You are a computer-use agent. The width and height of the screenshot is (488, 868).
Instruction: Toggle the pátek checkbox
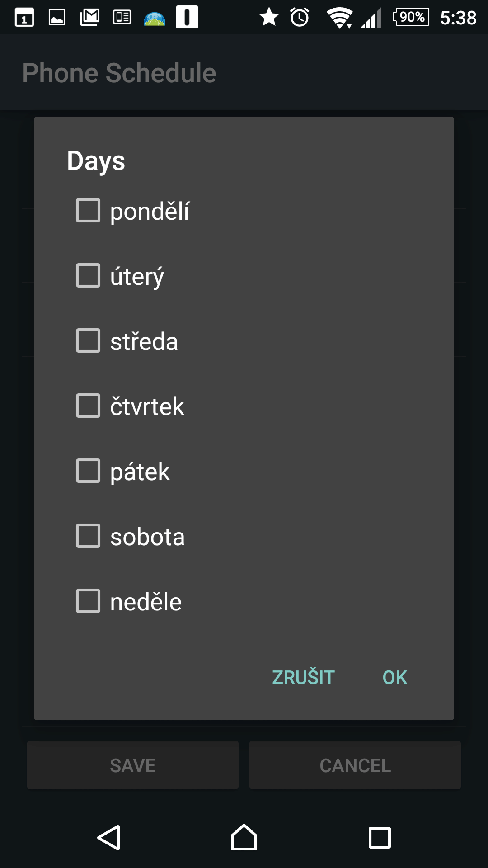[88, 471]
